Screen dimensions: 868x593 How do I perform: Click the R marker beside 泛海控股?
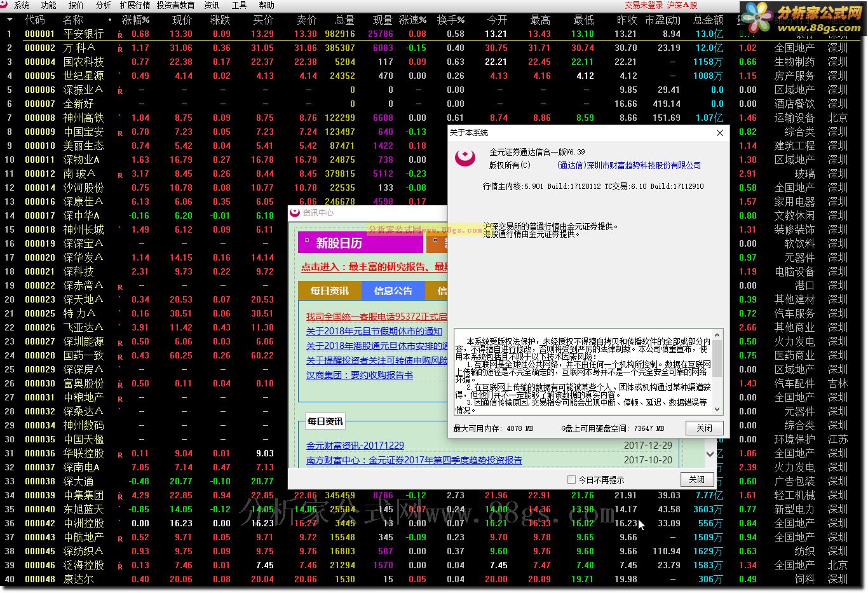pos(120,566)
